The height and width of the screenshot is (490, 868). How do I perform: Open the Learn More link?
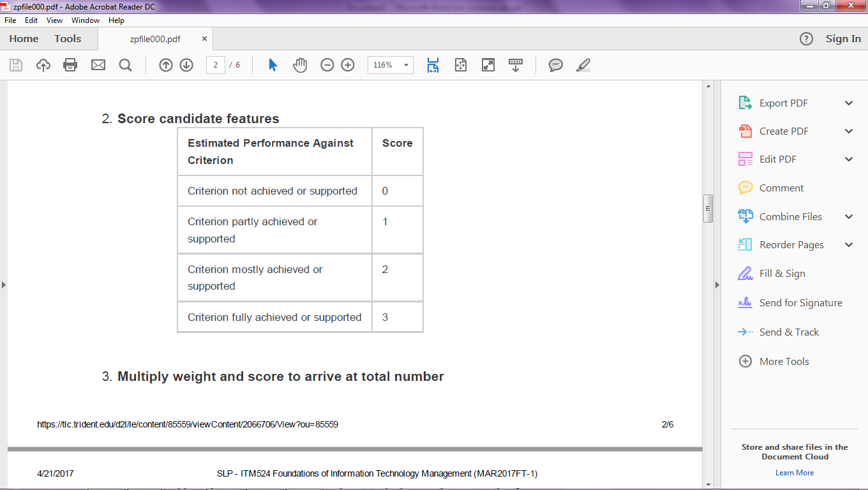coord(795,473)
